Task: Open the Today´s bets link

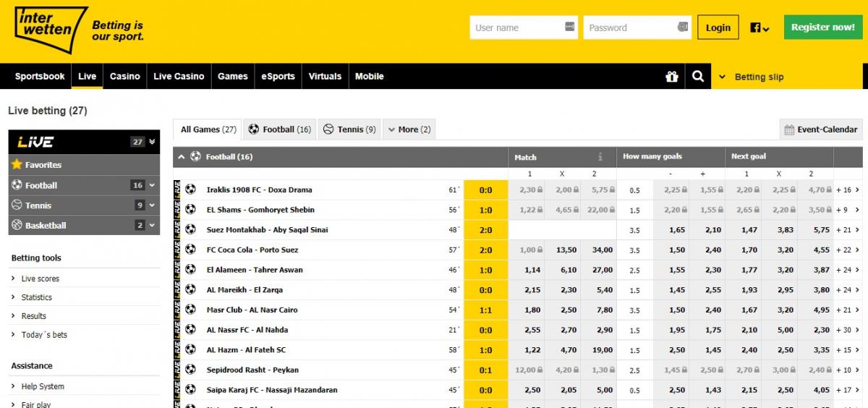Action: point(44,335)
